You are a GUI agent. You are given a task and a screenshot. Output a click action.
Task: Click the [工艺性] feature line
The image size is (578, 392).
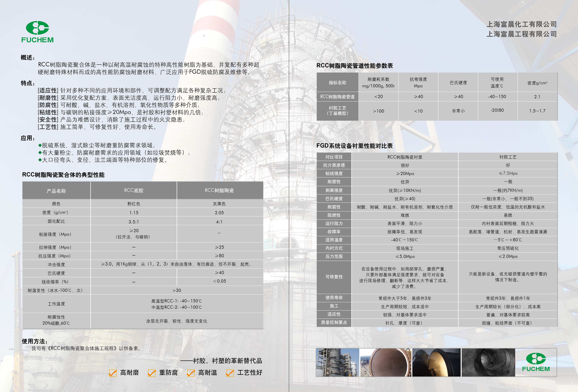tap(97, 127)
